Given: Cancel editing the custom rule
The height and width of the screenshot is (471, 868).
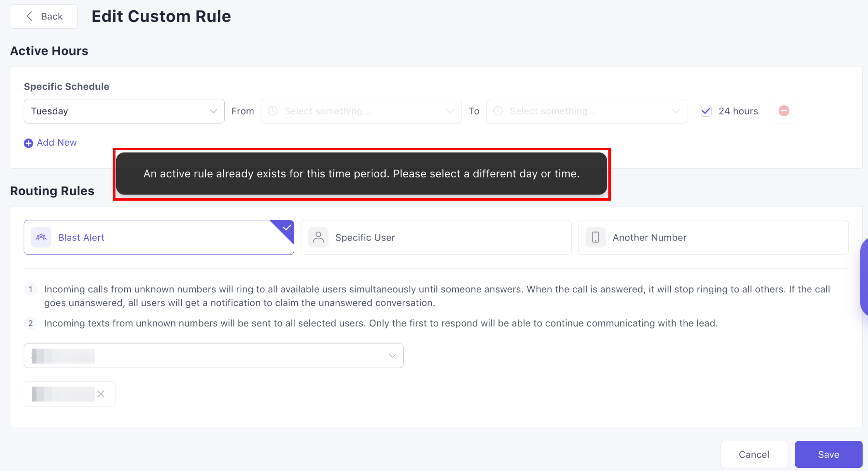Looking at the screenshot, I should [754, 454].
